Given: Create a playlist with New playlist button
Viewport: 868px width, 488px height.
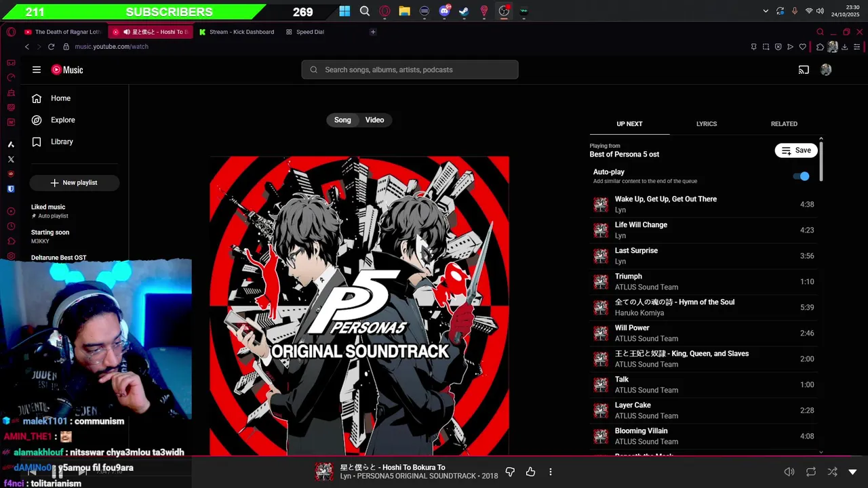Looking at the screenshot, I should point(75,183).
